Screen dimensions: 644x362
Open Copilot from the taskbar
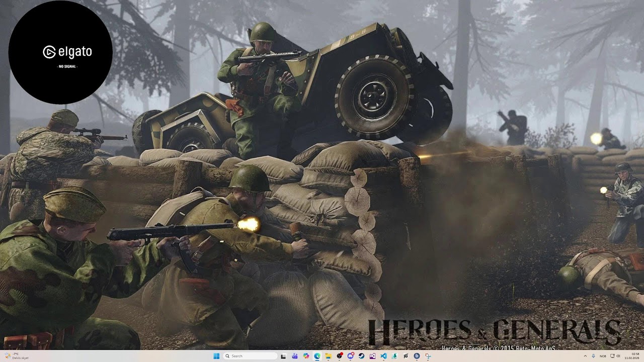click(x=306, y=356)
